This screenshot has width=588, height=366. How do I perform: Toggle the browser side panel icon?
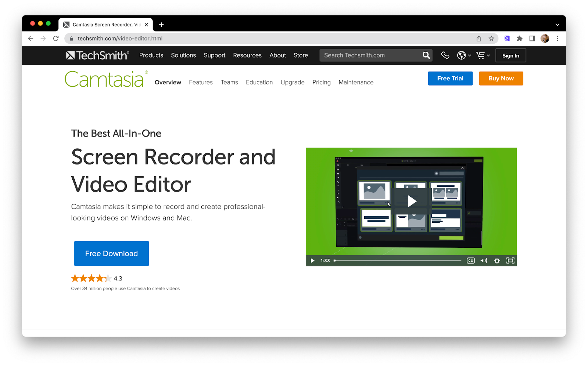(x=532, y=39)
